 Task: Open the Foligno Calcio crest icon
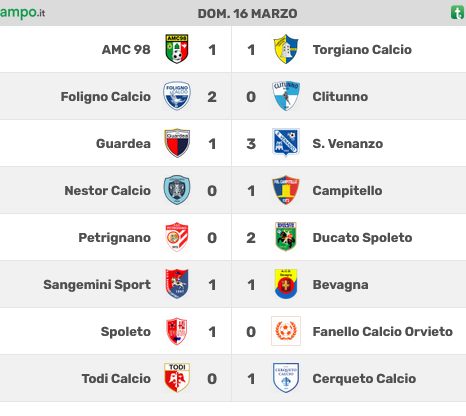(177, 96)
